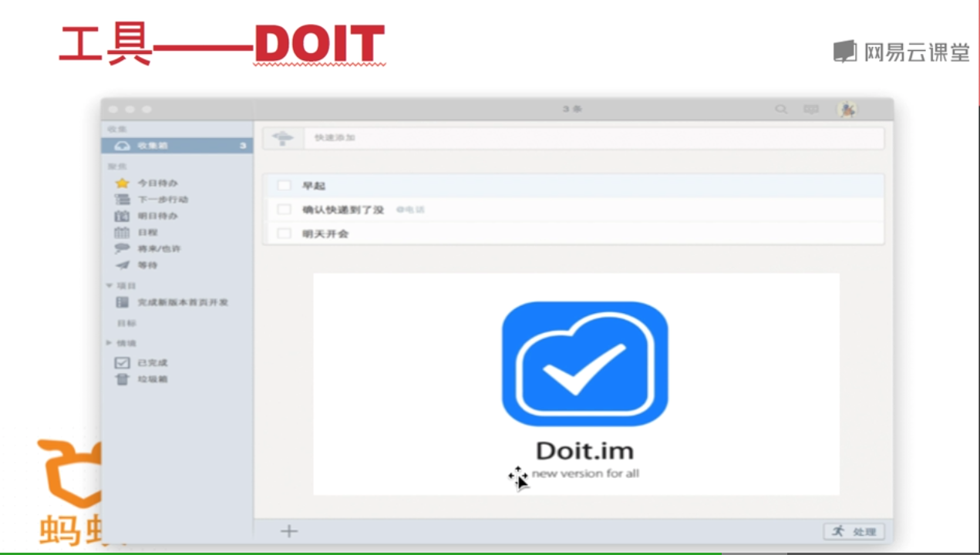Click the 处理 button at bottom right
Image resolution: width=980 pixels, height=555 pixels.
854,531
